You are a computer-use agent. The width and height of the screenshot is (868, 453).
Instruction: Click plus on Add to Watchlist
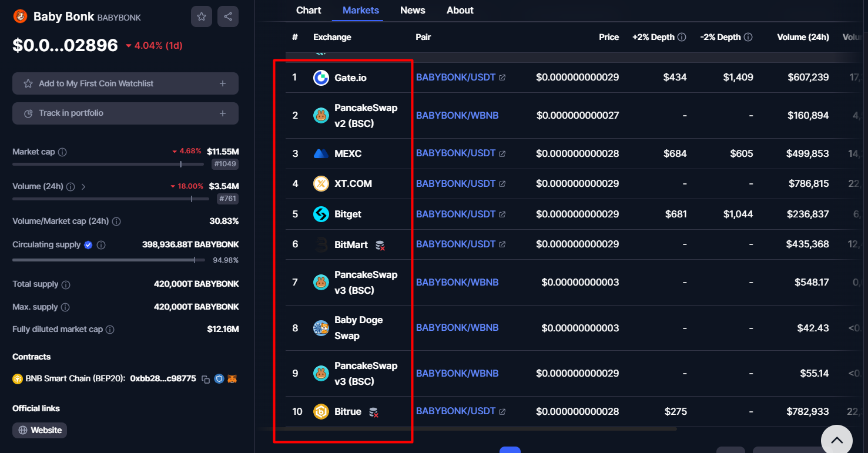(x=223, y=84)
